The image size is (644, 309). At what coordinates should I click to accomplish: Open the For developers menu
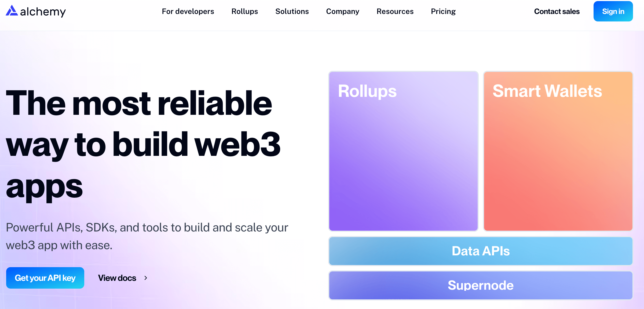(x=188, y=11)
